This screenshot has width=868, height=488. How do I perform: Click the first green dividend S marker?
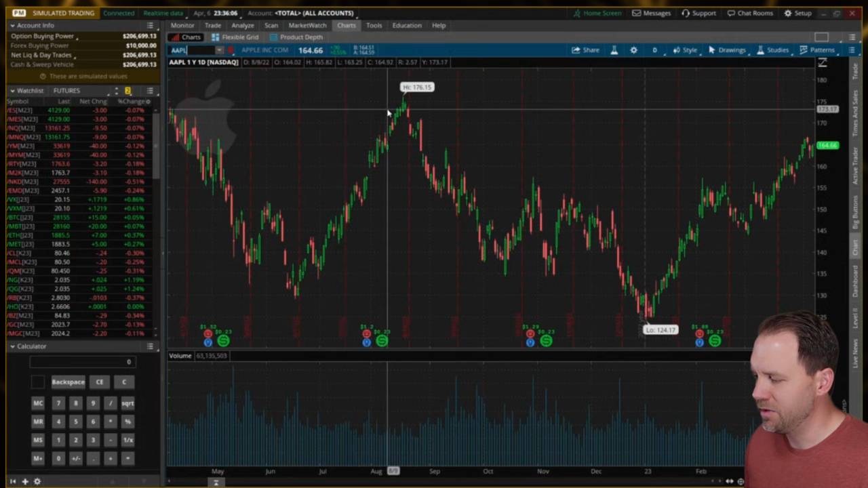point(223,342)
